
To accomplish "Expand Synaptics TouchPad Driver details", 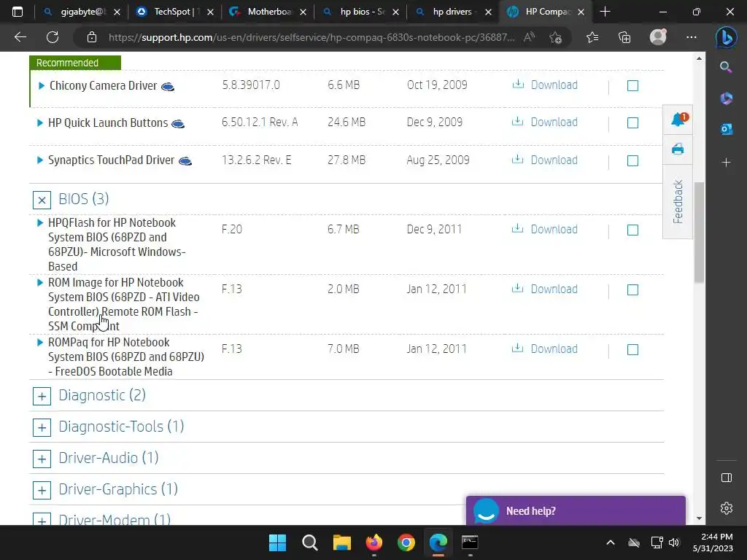I will [40, 160].
